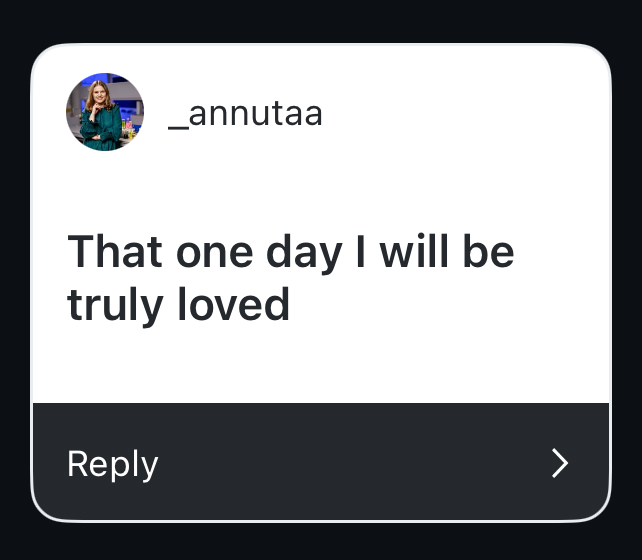The image size is (642, 560).
Task: Click the _annutaa profile picture
Action: click(x=105, y=112)
